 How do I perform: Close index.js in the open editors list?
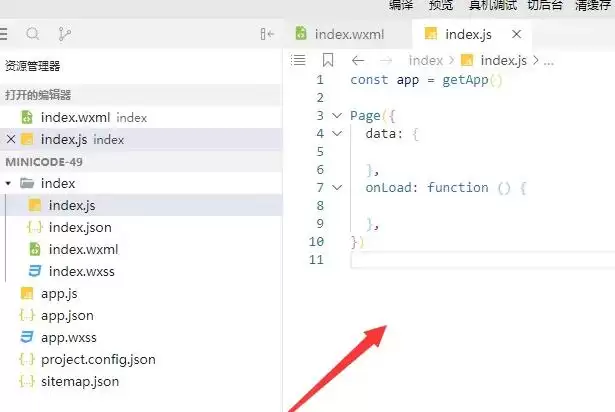[x=11, y=139]
